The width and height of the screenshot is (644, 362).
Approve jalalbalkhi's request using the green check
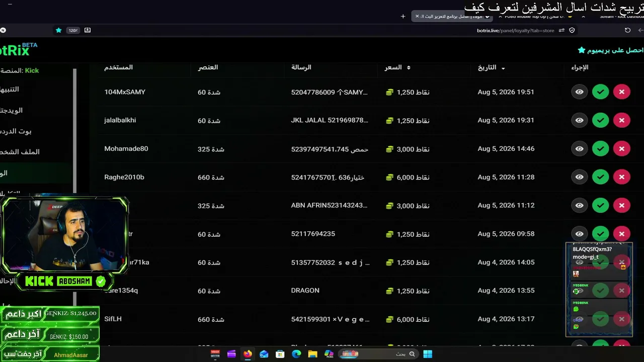click(600, 120)
